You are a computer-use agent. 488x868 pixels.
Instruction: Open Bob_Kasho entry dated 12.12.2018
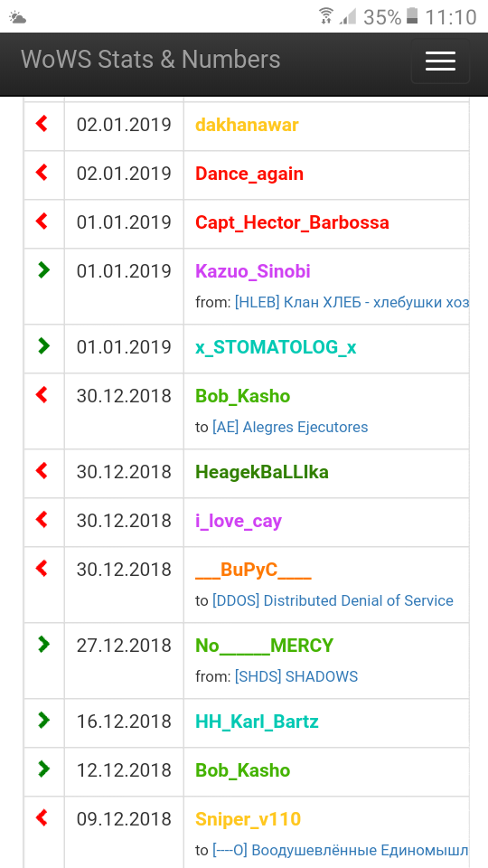pos(242,770)
